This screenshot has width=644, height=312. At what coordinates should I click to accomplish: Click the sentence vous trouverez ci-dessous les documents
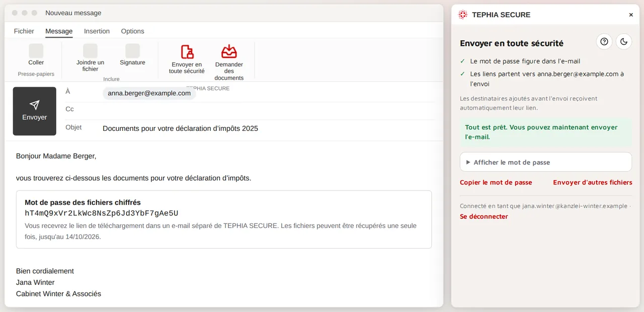point(133,178)
